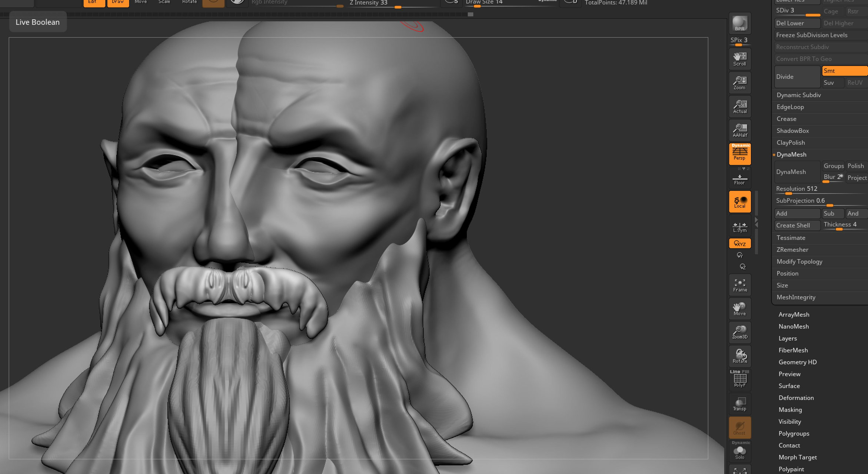Click the Divide button
The image size is (868, 474).
(797, 77)
